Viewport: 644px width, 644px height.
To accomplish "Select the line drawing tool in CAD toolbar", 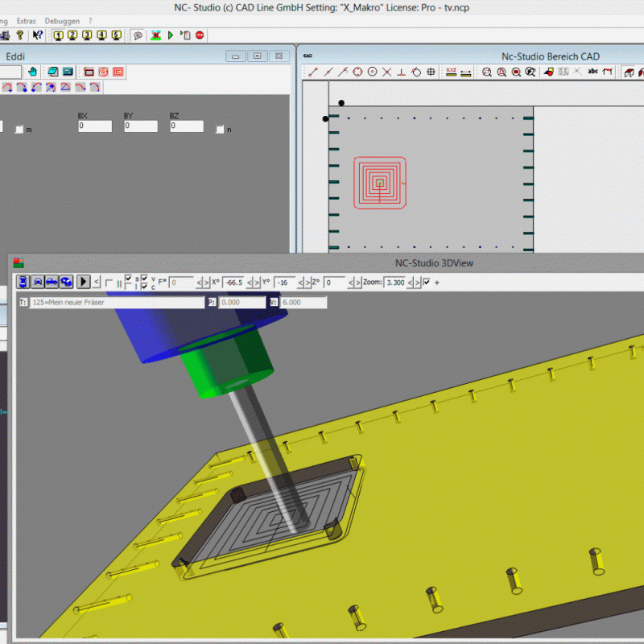I will [x=315, y=72].
